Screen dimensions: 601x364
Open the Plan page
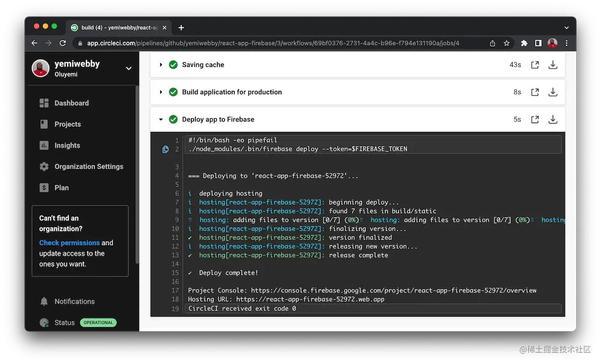pos(62,188)
